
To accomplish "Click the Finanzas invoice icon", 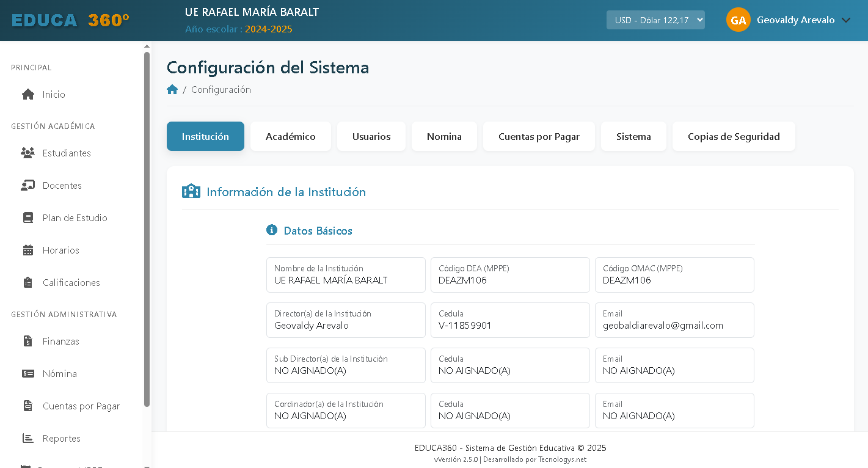I will [x=28, y=342].
